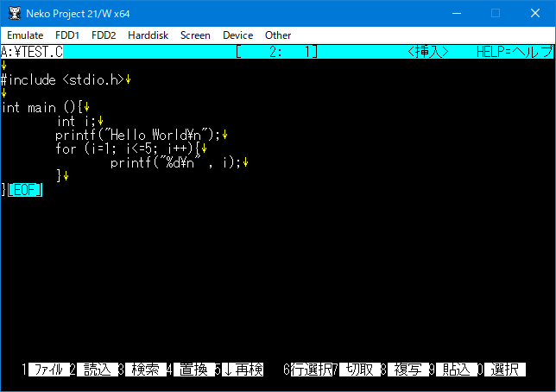556x392 pixels.
Task: Select function key 0 選択
Action: click(x=505, y=370)
